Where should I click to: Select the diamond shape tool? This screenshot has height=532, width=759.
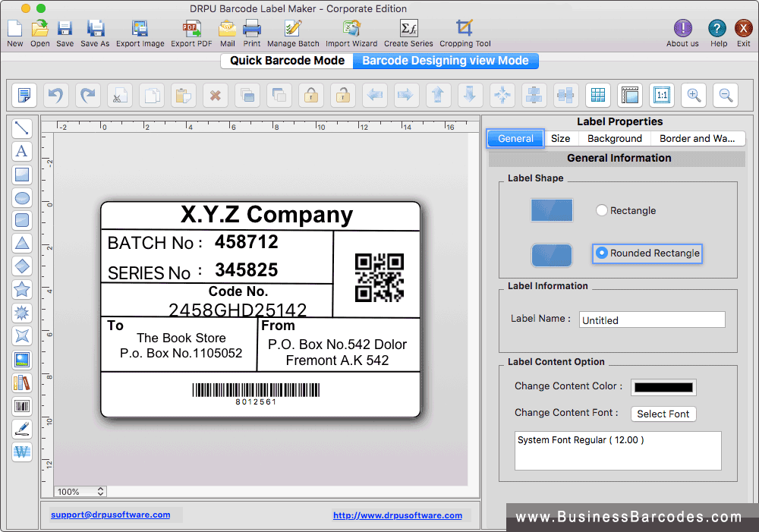tap(22, 266)
